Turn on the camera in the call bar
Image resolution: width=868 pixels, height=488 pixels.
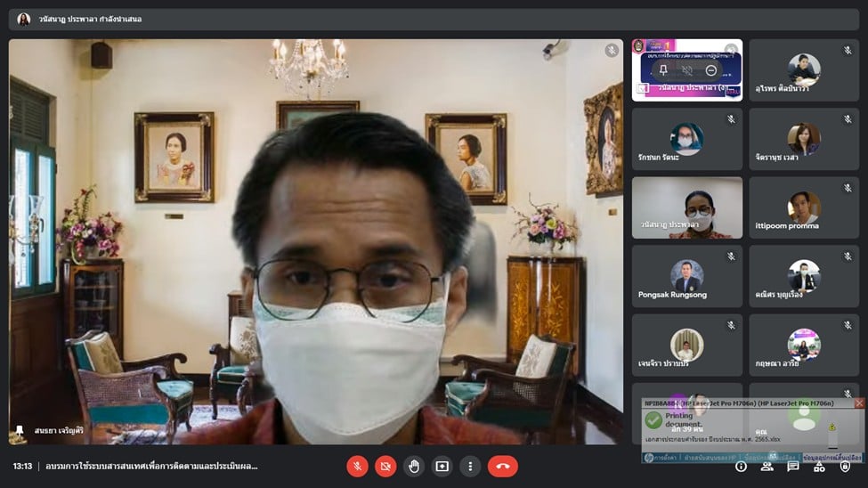coord(385,466)
